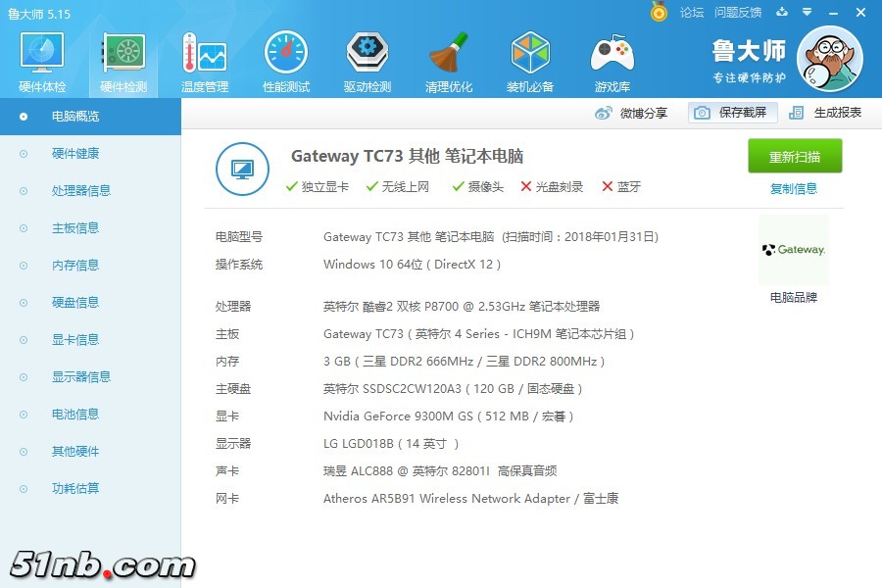Open the 性能测试 speedometer icon
This screenshot has width=882, height=588.
(285, 61)
